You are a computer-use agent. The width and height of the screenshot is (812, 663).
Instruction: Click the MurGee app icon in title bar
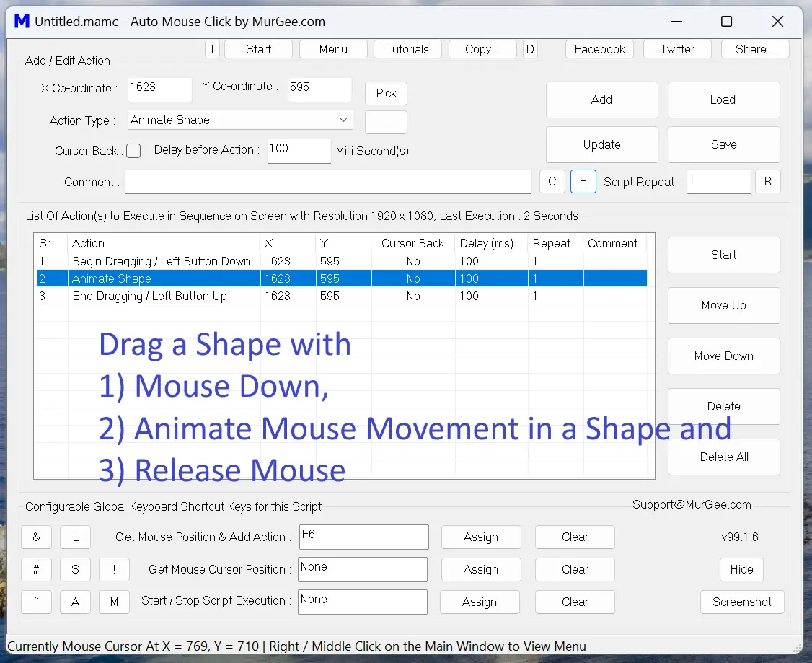22,22
